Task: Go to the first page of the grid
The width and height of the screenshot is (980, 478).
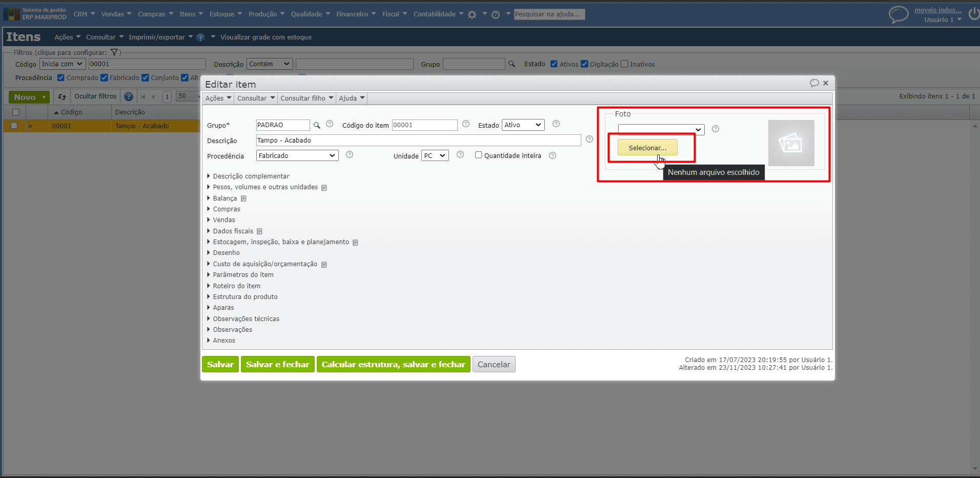Action: pos(143,96)
